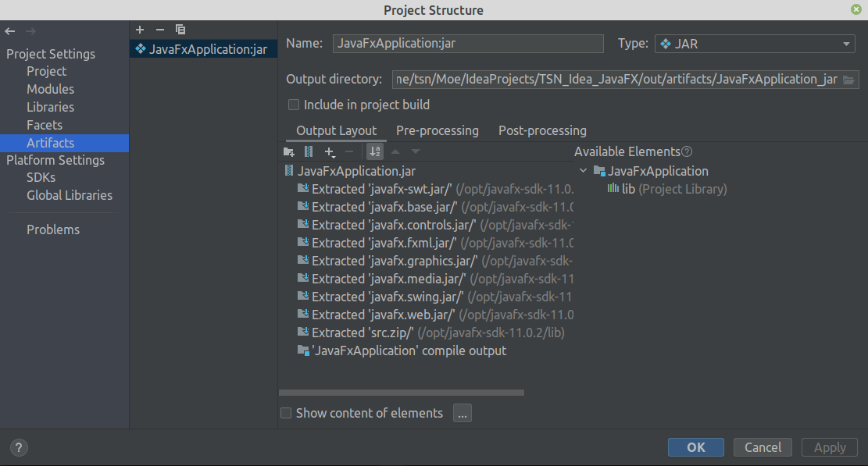The image size is (868, 466).
Task: Enable Include in project build checkbox
Action: (x=294, y=105)
